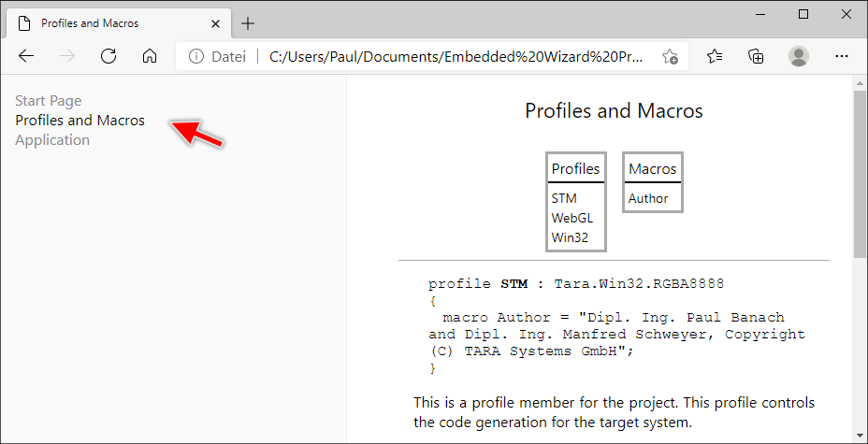The width and height of the screenshot is (868, 444).
Task: Add this page to favorites star
Action: tap(670, 56)
